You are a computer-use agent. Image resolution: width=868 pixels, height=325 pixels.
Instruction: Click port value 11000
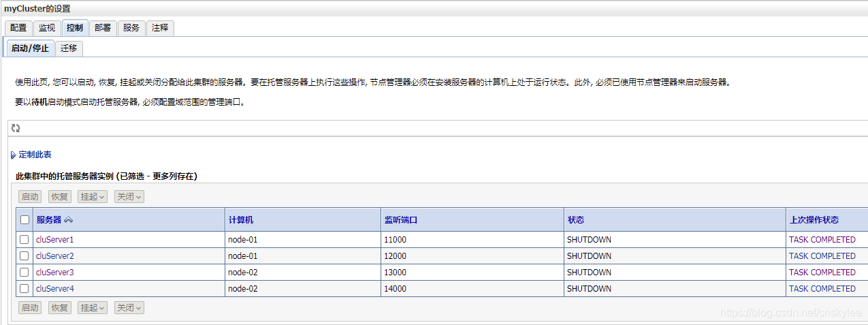pyautogui.click(x=395, y=240)
